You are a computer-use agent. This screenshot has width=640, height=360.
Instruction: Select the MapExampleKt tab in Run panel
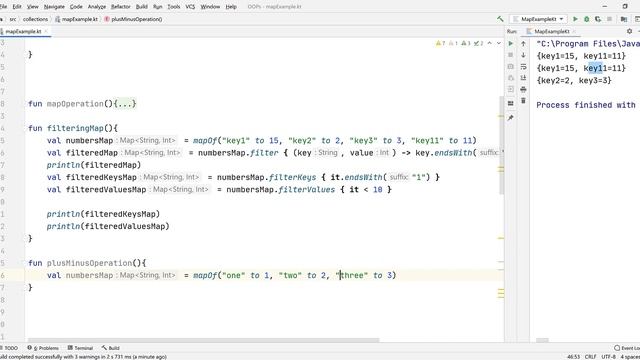click(551, 31)
